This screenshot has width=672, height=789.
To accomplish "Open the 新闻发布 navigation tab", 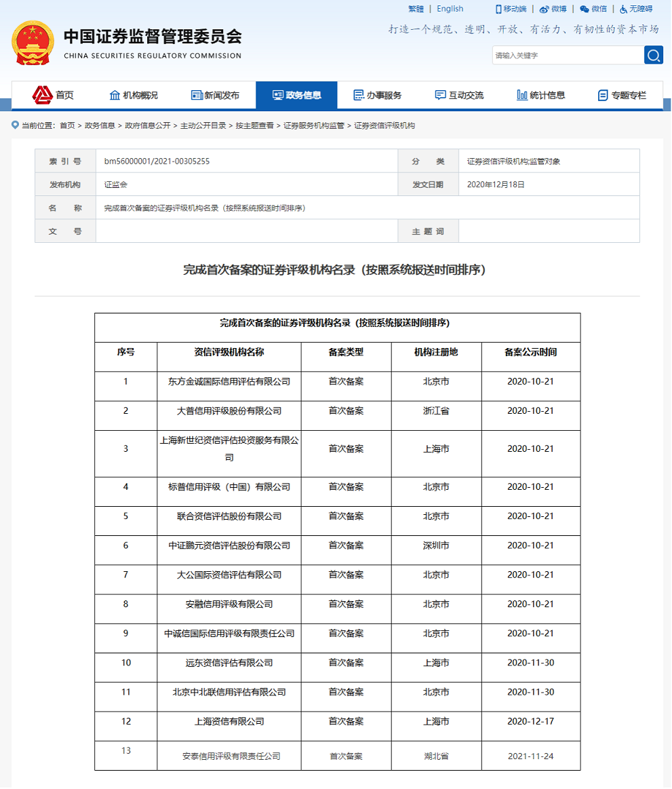I will pyautogui.click(x=215, y=95).
